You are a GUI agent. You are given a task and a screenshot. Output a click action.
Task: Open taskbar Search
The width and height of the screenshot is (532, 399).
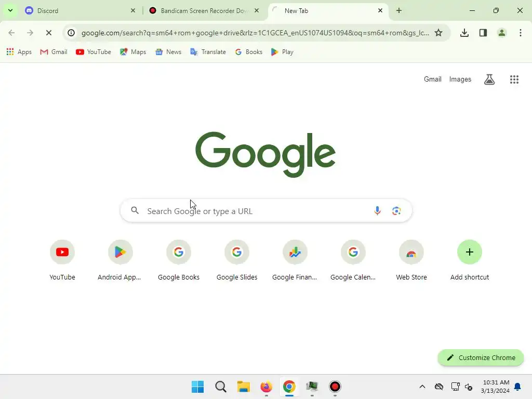click(x=220, y=387)
